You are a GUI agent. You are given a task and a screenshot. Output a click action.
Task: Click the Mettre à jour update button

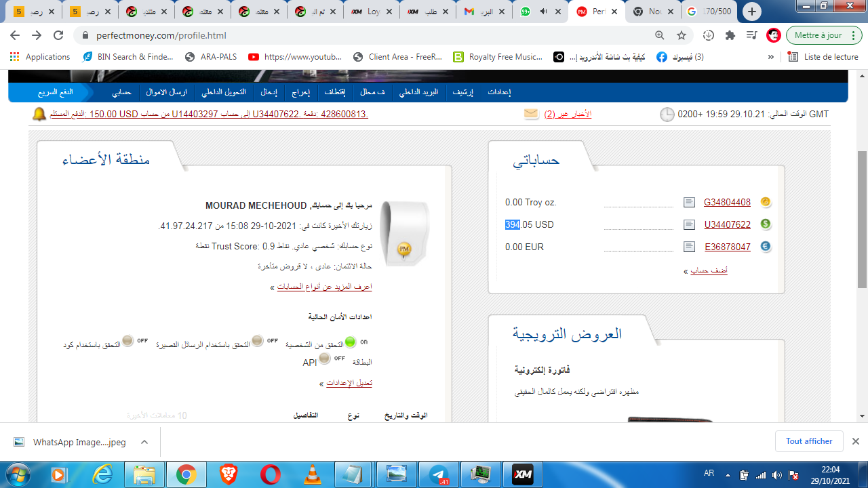pos(823,35)
